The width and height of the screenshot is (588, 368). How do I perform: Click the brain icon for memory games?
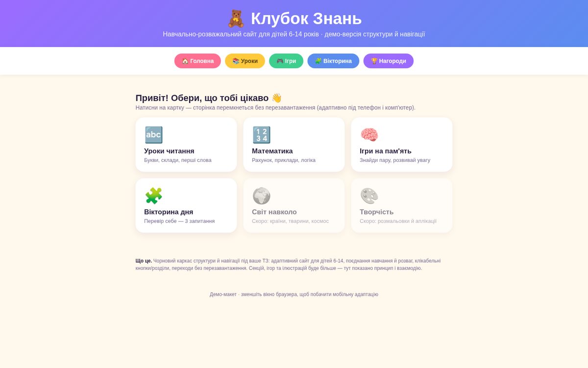click(x=369, y=135)
